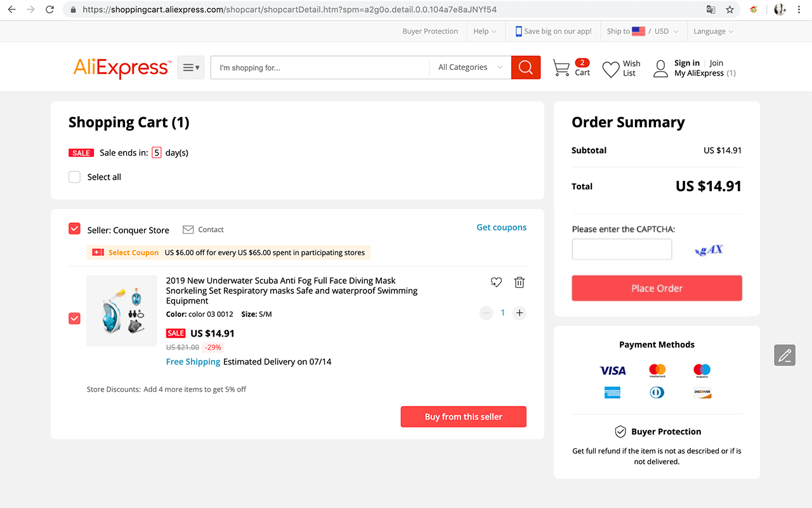Click Seller: Conquer Store name
812x508 pixels.
(x=128, y=231)
